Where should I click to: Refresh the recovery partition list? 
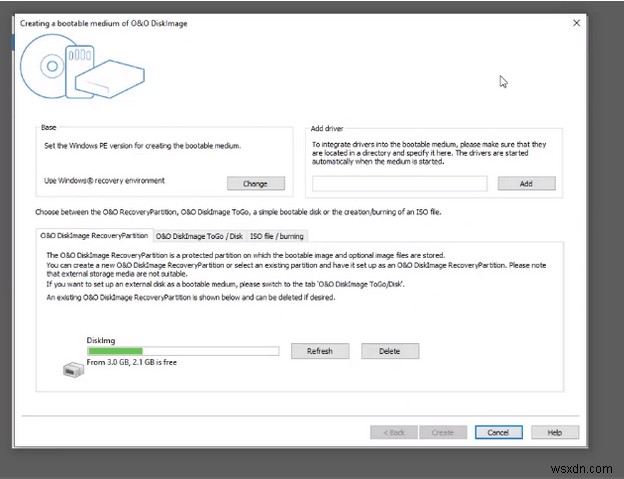pos(320,351)
